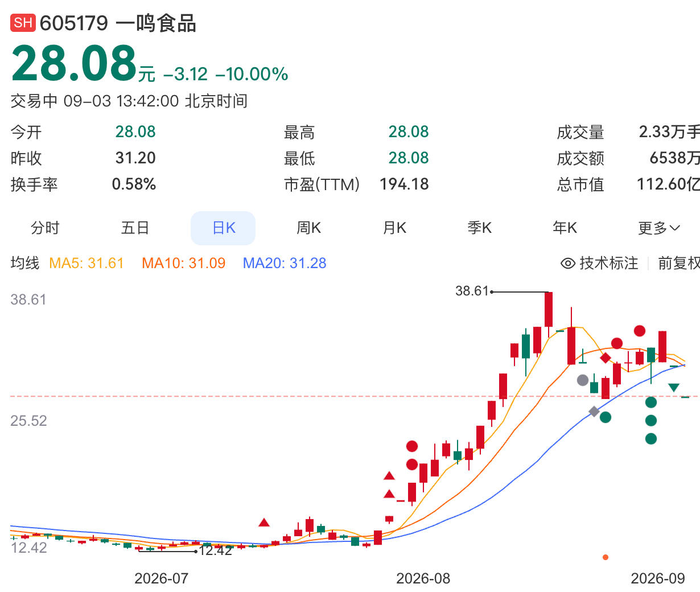700x592 pixels.
Task: Open the 年K chart tab
Action: (565, 228)
